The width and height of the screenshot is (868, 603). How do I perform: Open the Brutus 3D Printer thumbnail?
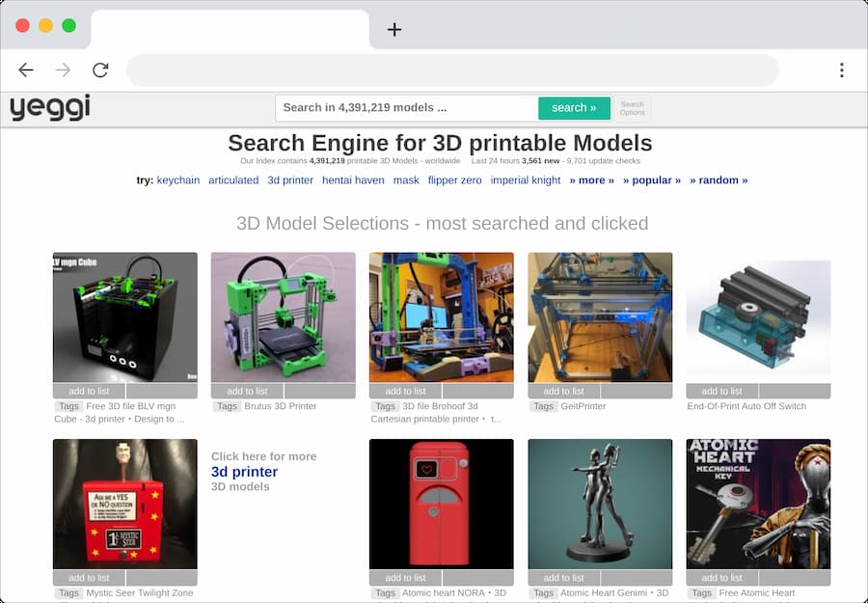coord(284,317)
